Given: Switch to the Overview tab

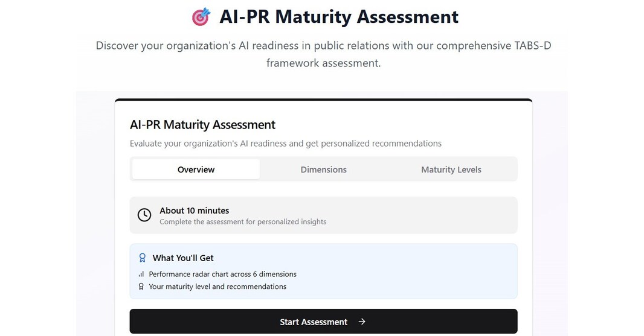Looking at the screenshot, I should (x=196, y=170).
